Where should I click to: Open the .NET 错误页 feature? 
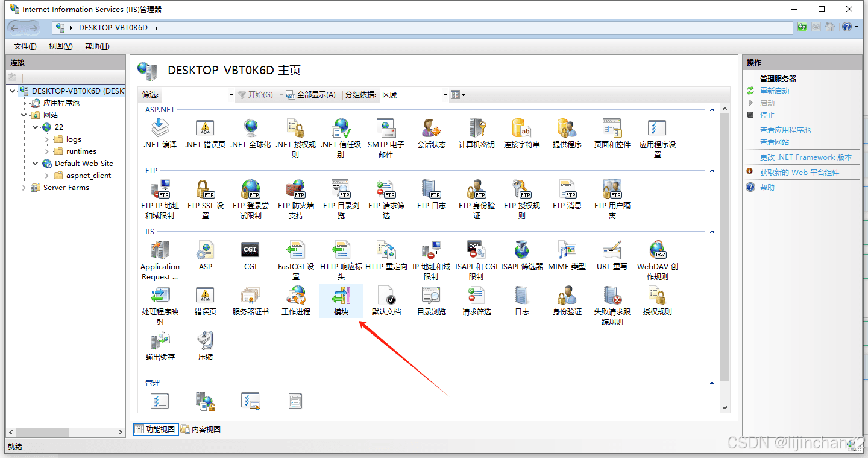point(205,133)
